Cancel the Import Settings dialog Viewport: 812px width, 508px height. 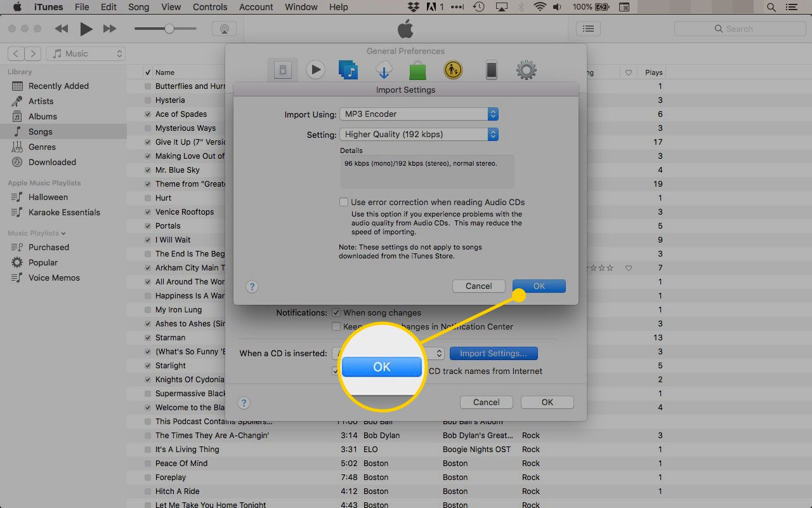tap(479, 286)
